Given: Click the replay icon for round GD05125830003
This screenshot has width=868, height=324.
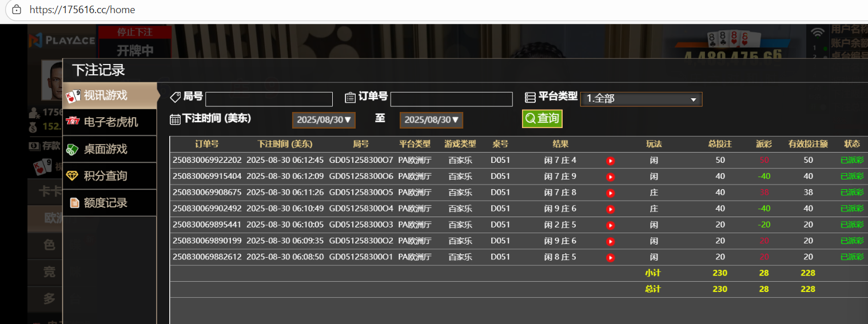Looking at the screenshot, I should coord(610,226).
